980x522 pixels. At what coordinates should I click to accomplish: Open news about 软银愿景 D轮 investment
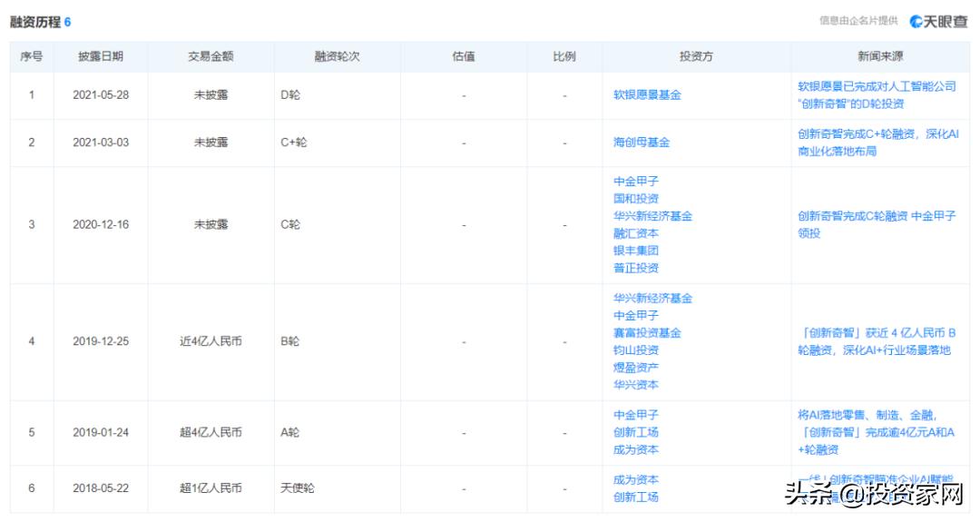pyautogui.click(x=877, y=95)
